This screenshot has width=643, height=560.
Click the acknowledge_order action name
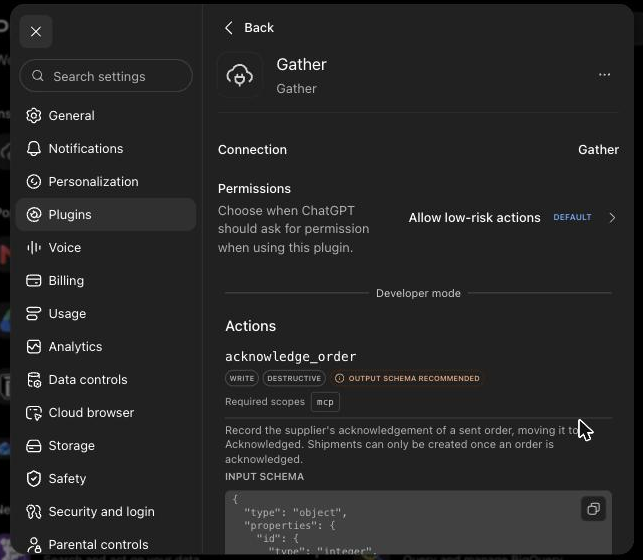(290, 357)
